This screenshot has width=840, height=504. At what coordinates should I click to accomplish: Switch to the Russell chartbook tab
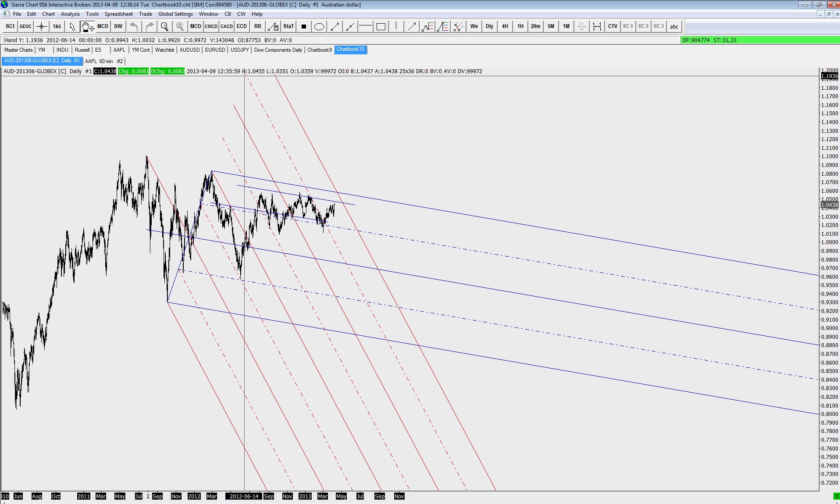[x=82, y=50]
